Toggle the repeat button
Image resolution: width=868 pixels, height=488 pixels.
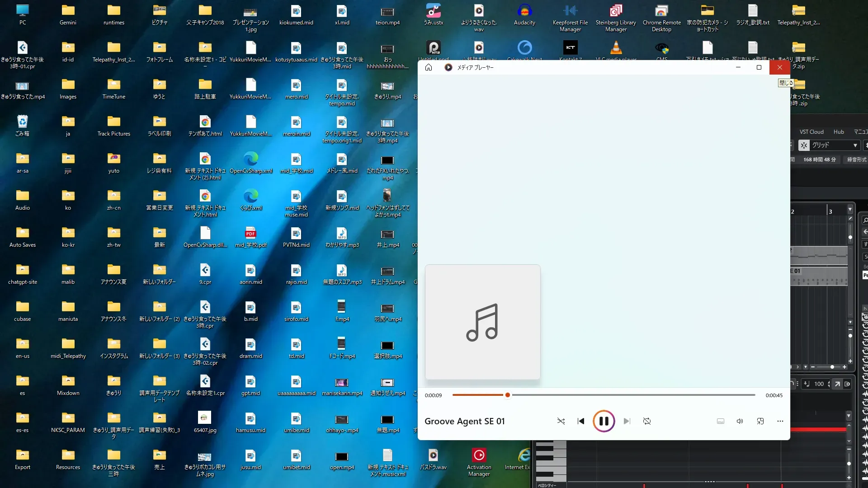tap(647, 421)
